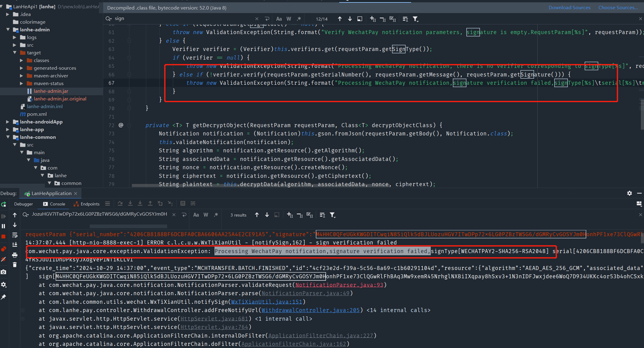Open NotificationParser.java:93 stack trace link

coord(339,285)
